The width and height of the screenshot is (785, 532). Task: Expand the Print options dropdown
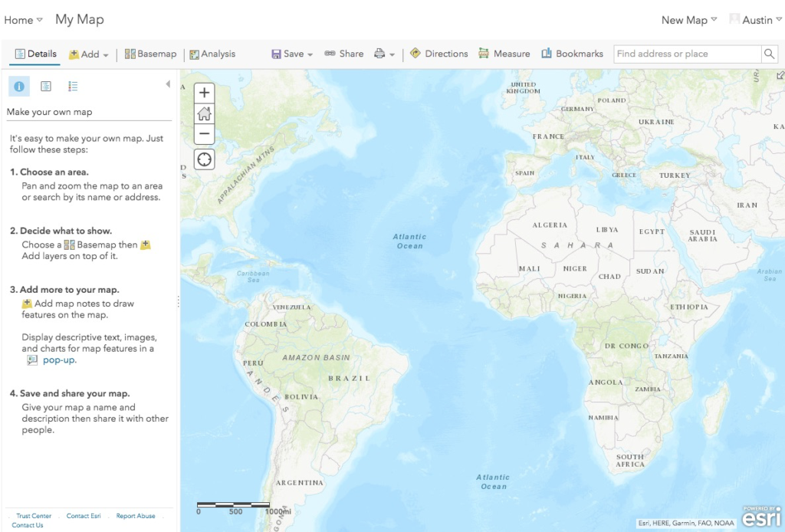(384, 54)
